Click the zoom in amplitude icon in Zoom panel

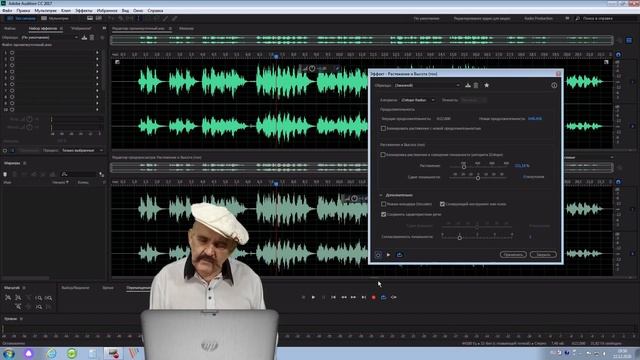[8, 298]
